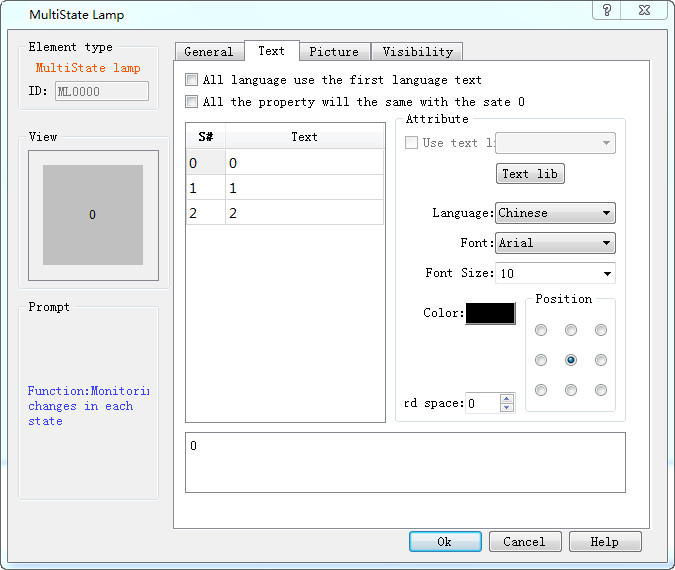Viewport: 675px width, 570px height.
Task: Close the MultiState Lamp dialog
Action: pos(644,10)
